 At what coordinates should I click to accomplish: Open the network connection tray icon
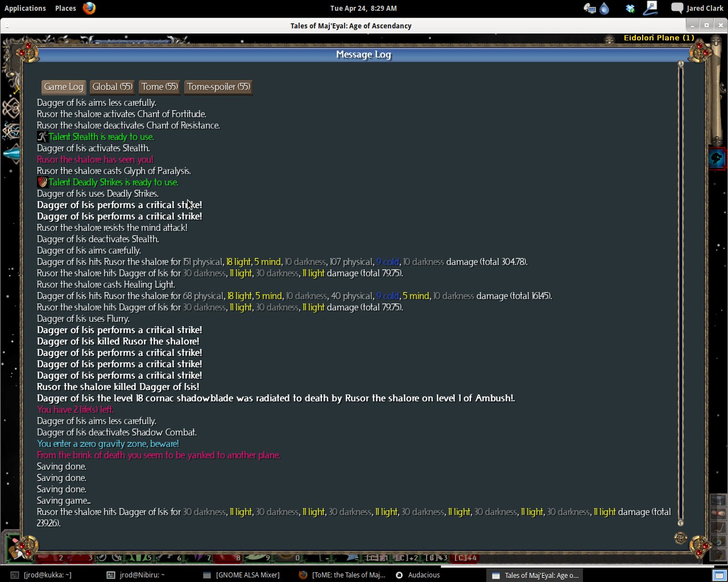click(590, 8)
